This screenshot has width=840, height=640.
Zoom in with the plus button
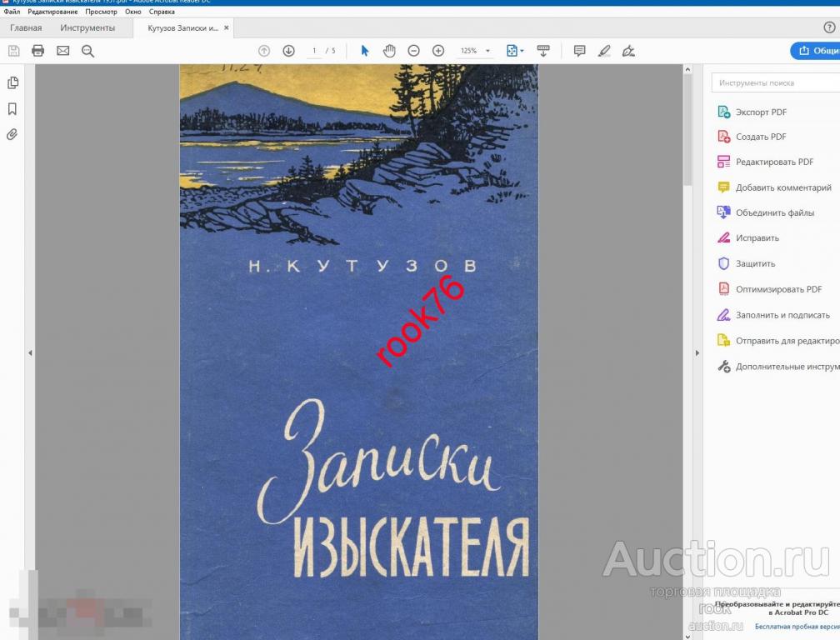[x=438, y=51]
